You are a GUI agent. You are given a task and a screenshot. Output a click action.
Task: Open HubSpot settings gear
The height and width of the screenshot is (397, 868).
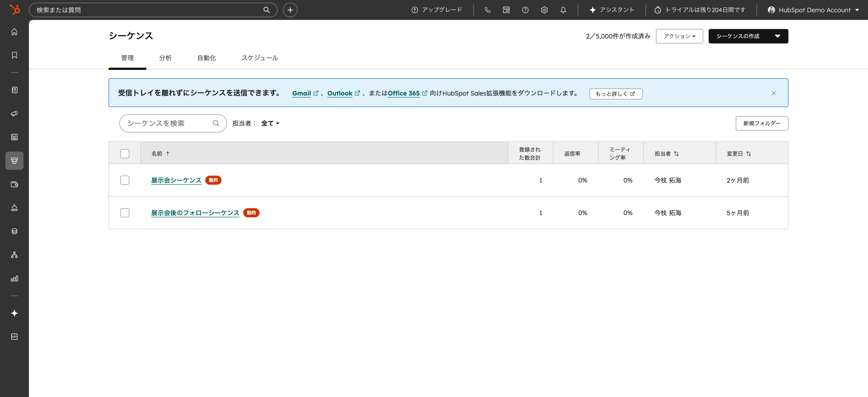[544, 10]
